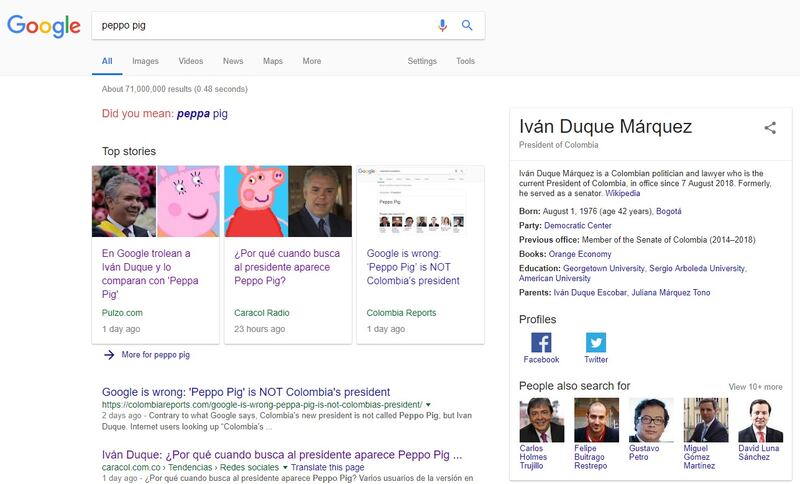
Task: Expand the colombiareports.com result URL arrow
Action: [x=429, y=404]
